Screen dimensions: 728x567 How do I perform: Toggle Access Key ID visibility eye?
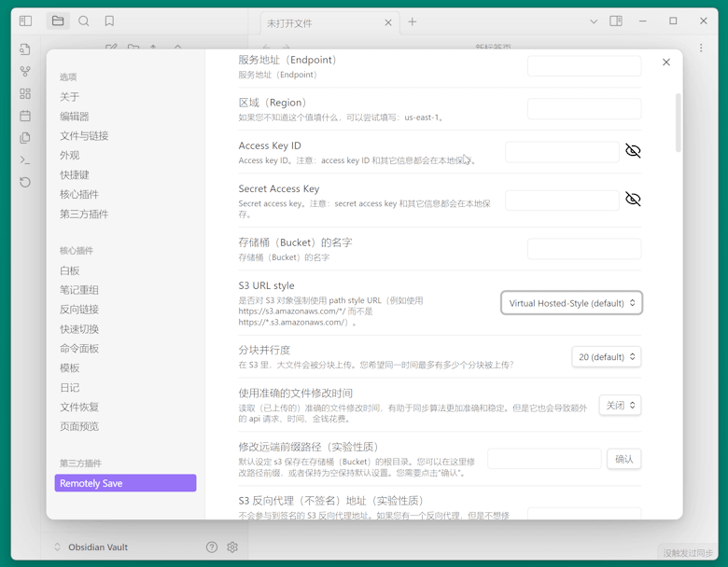point(633,151)
